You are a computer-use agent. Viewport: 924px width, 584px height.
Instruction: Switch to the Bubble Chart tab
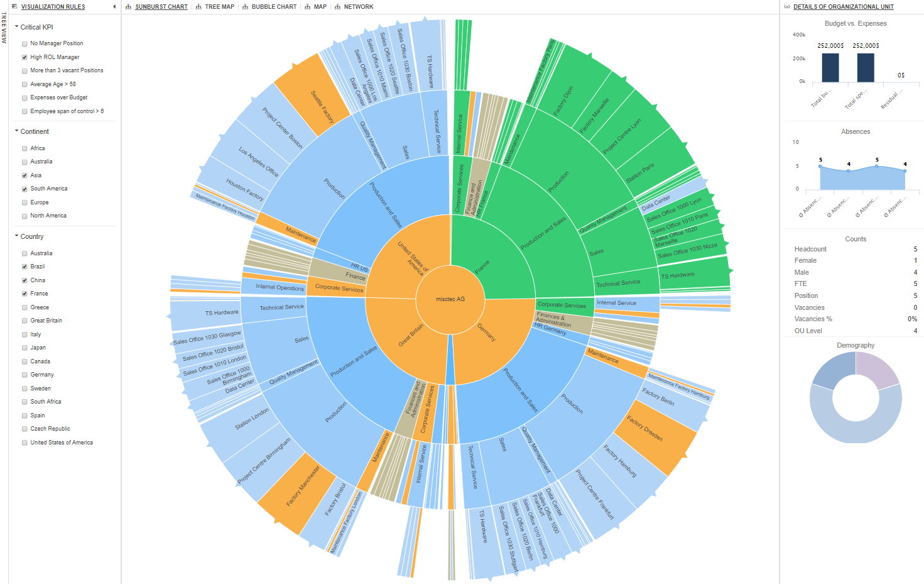(x=274, y=7)
